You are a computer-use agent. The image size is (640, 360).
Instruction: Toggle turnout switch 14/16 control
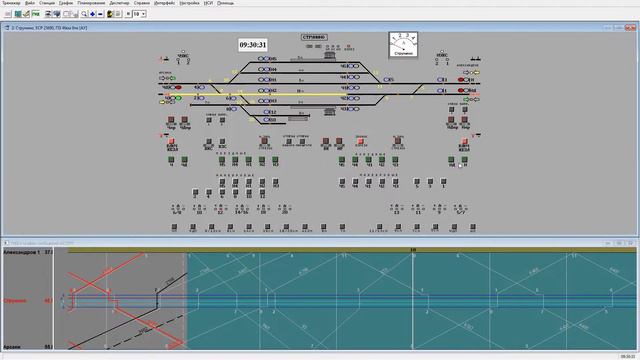242,209
